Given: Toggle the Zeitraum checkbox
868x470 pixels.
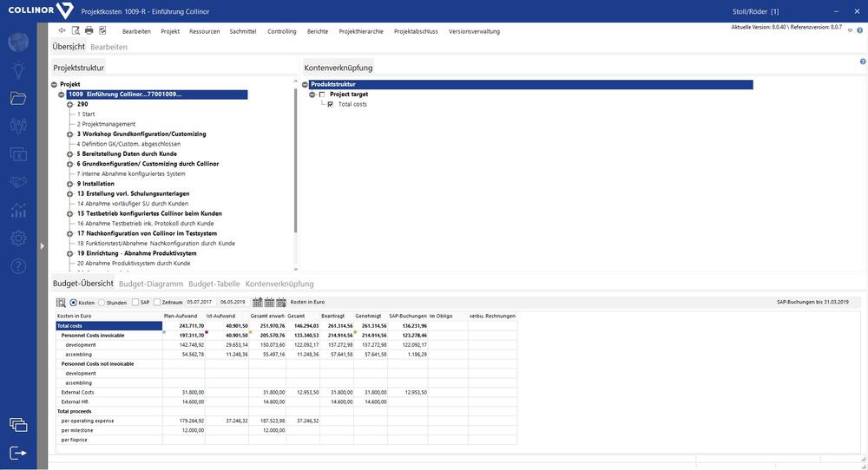Looking at the screenshot, I should 157,303.
